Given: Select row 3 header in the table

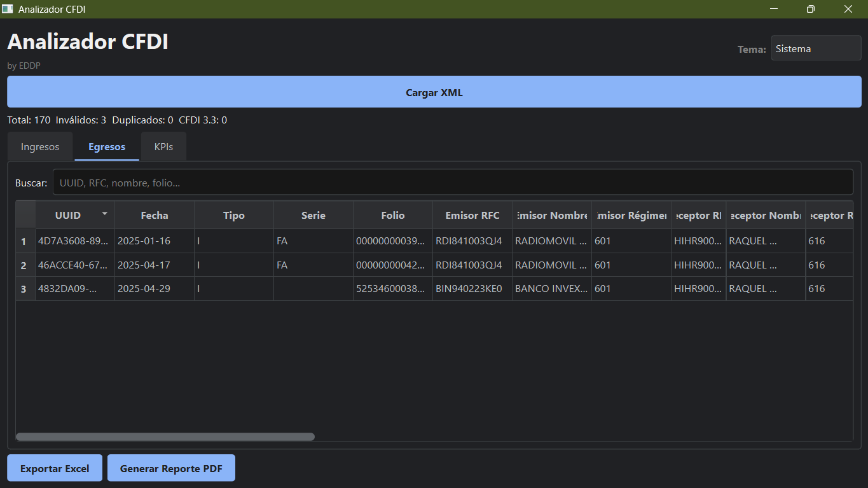Looking at the screenshot, I should click(x=24, y=289).
